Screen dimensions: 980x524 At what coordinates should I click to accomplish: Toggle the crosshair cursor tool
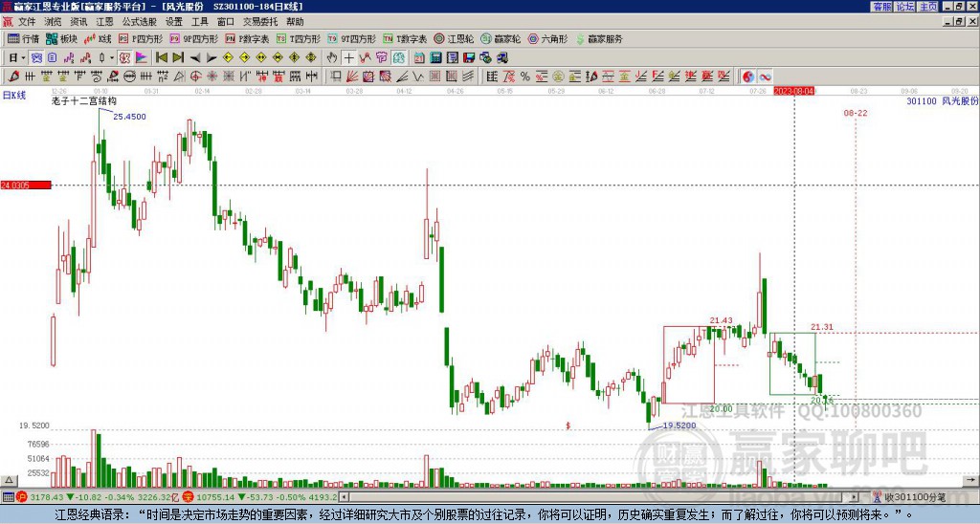click(x=348, y=58)
